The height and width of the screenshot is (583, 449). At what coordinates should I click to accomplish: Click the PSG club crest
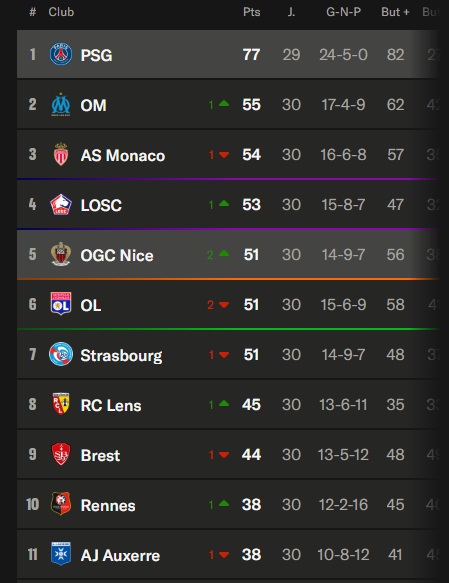61,54
